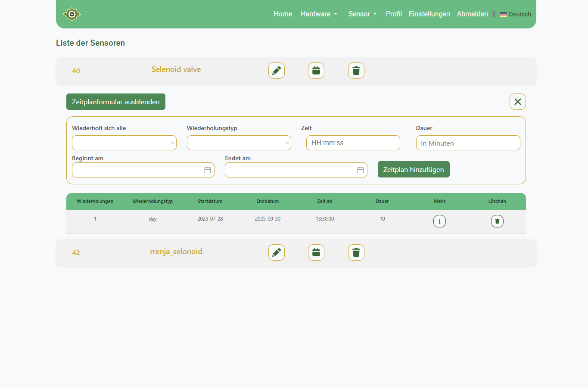The width and height of the screenshot is (588, 389).
Task: Open Einstellungen from the navbar
Action: tap(429, 14)
